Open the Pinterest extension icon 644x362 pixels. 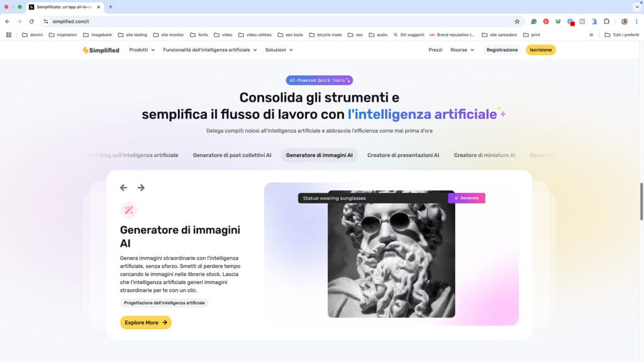[546, 21]
